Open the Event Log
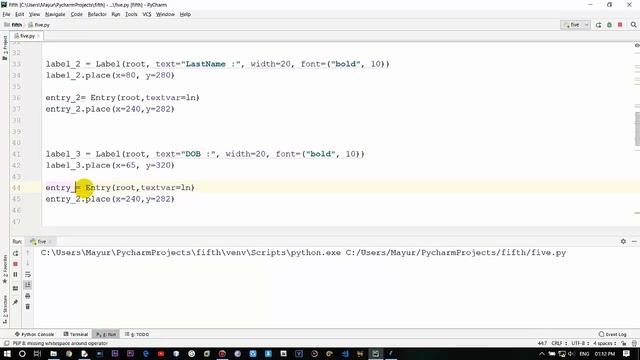This screenshot has width=640, height=360. tap(613, 334)
